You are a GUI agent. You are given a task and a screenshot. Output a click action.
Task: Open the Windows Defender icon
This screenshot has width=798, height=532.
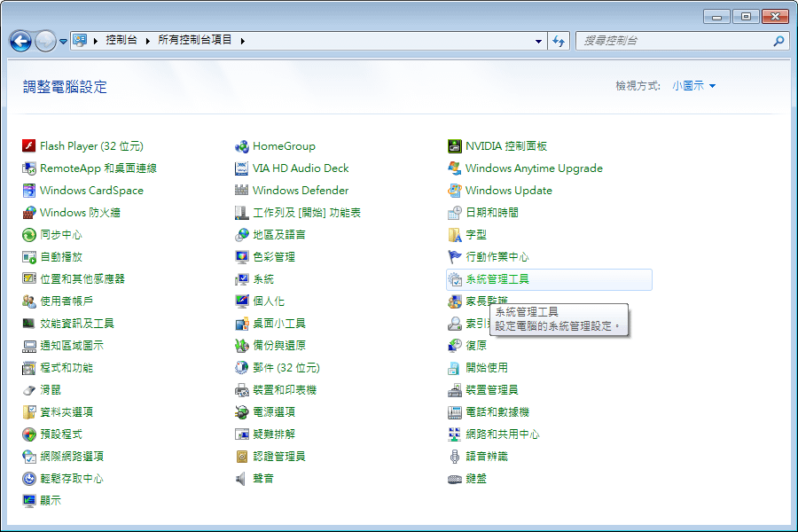click(x=242, y=191)
